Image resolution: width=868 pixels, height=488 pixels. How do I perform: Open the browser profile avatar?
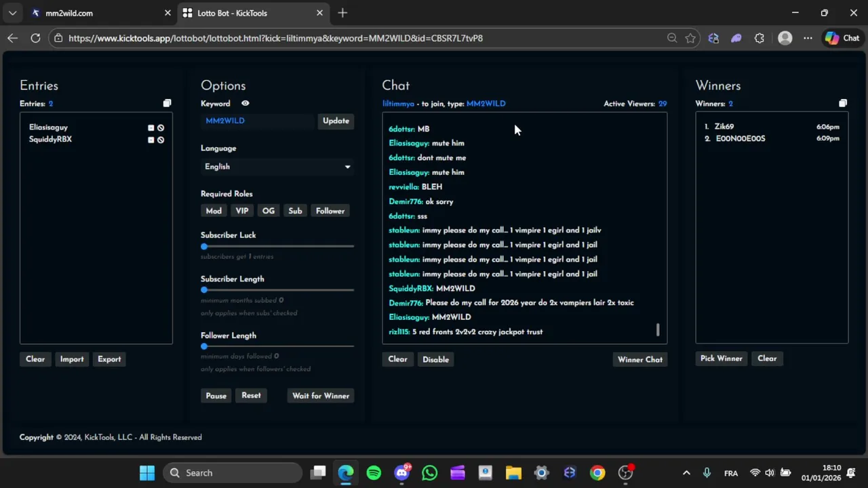pos(785,38)
